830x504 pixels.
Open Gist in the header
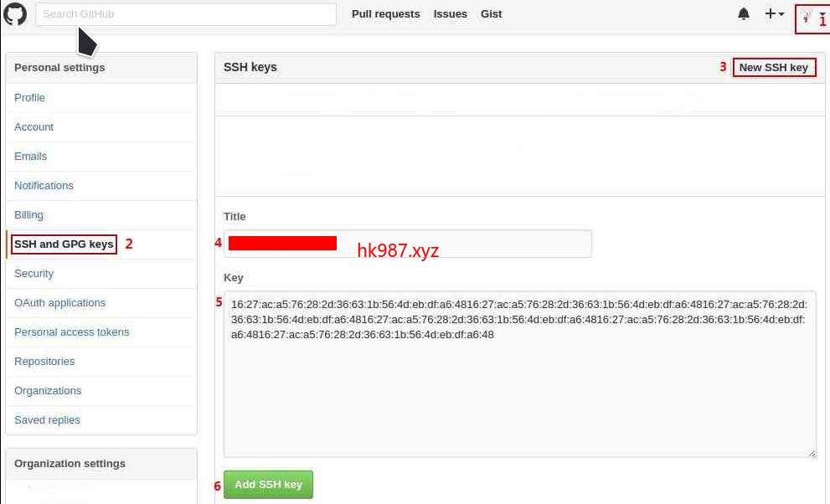pyautogui.click(x=491, y=14)
